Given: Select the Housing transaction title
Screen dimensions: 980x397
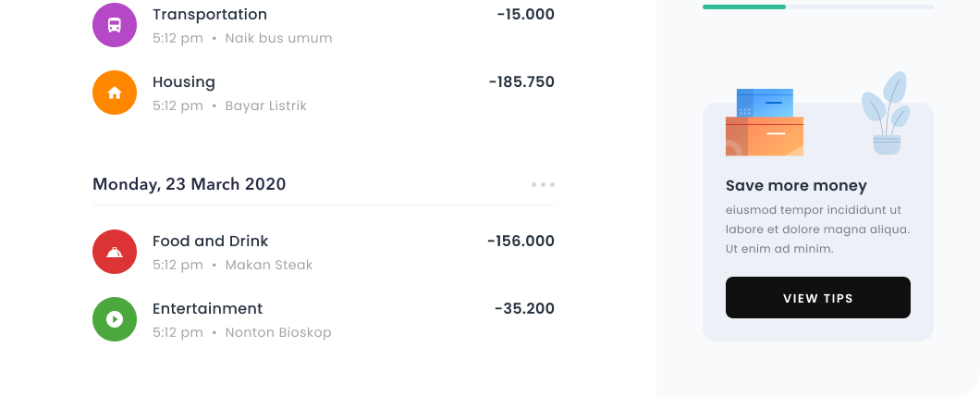Looking at the screenshot, I should click(184, 82).
